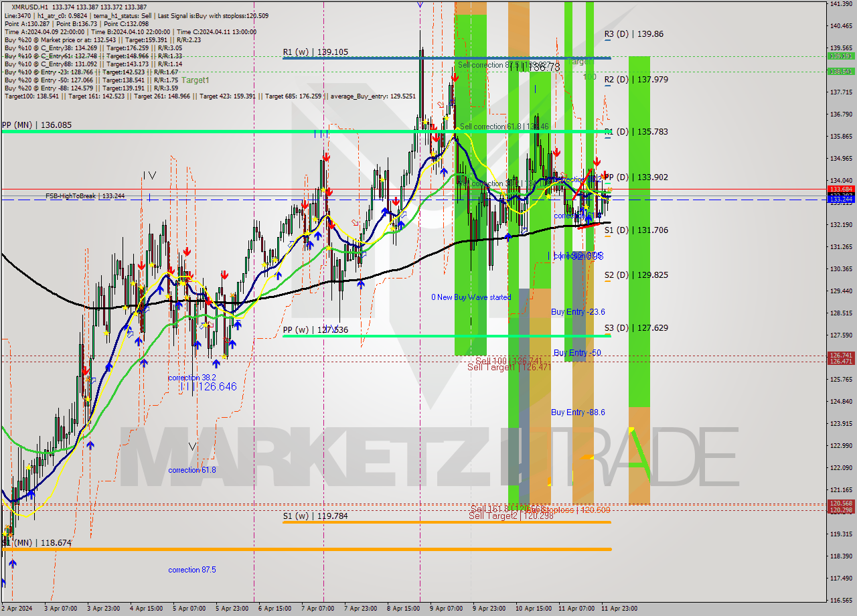Select the red 120.568 price tag on axis
Screen dimensions: 857x616
pyautogui.click(x=841, y=504)
